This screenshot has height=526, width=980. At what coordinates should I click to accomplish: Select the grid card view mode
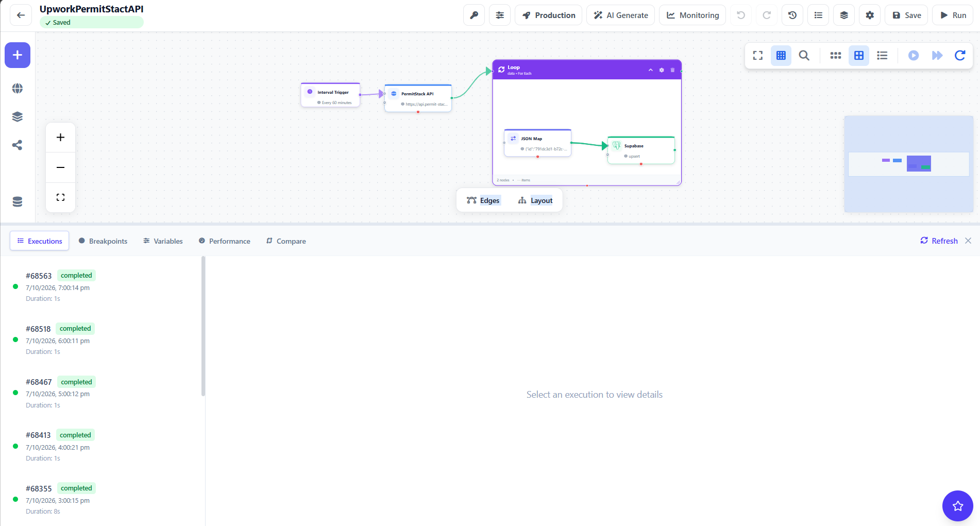coord(859,56)
